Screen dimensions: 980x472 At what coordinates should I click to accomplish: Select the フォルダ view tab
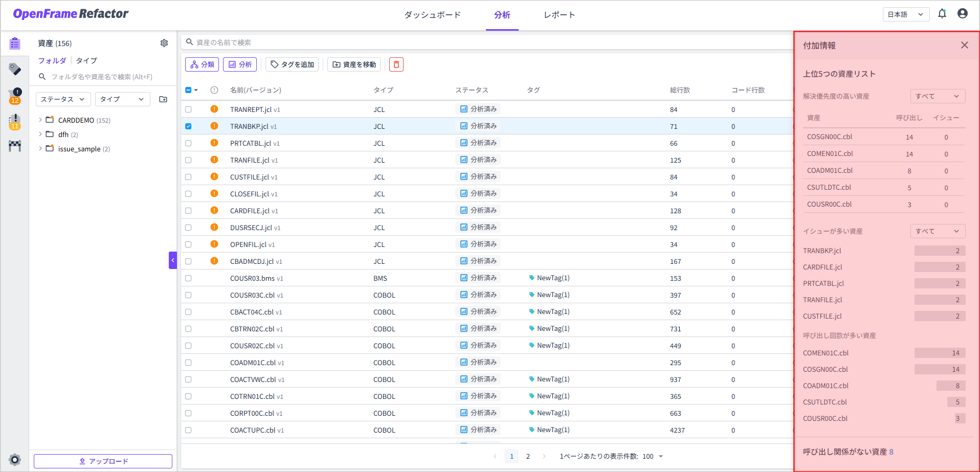tap(52, 60)
